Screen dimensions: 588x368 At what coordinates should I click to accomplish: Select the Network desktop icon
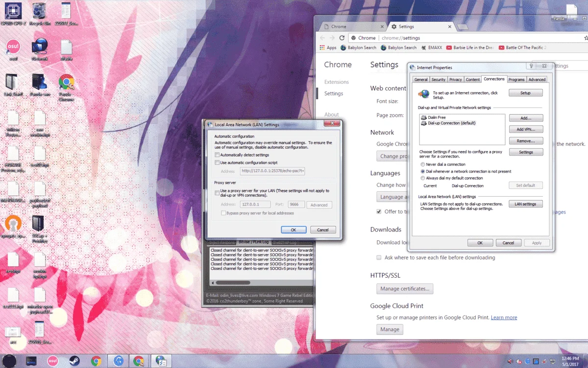39,50
